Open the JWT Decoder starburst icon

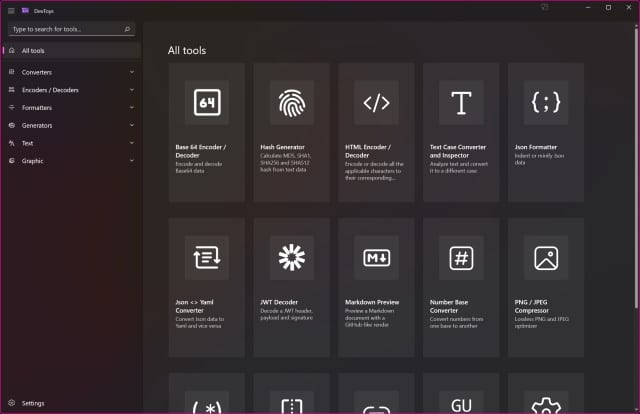(291, 258)
